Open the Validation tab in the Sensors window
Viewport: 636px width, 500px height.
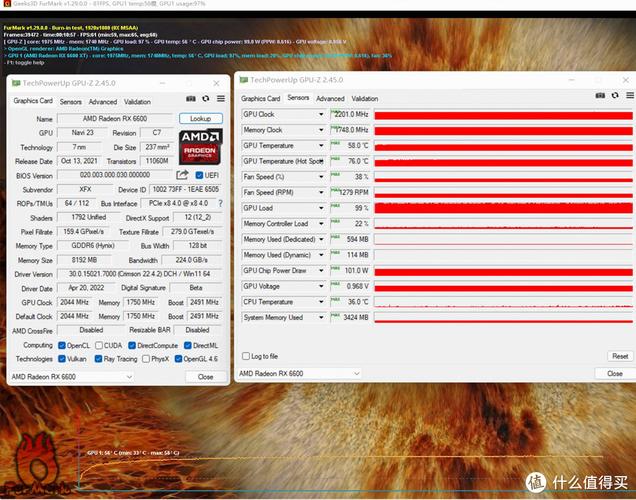coord(364,99)
